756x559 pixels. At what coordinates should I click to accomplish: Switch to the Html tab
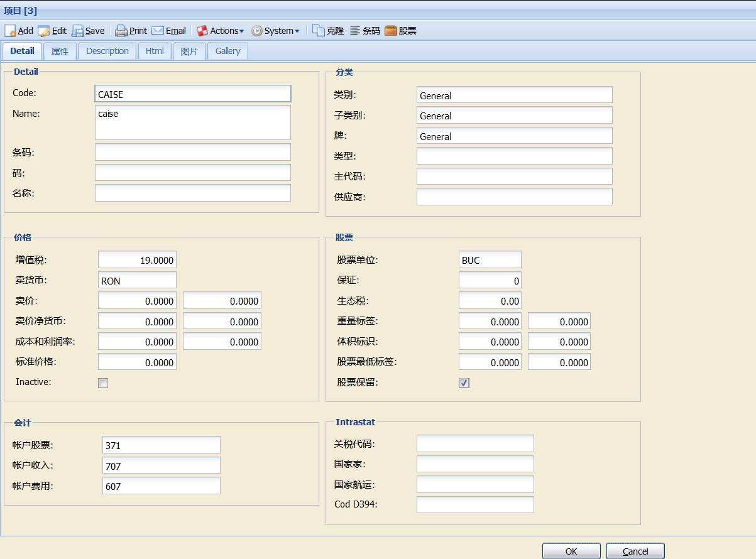(155, 51)
